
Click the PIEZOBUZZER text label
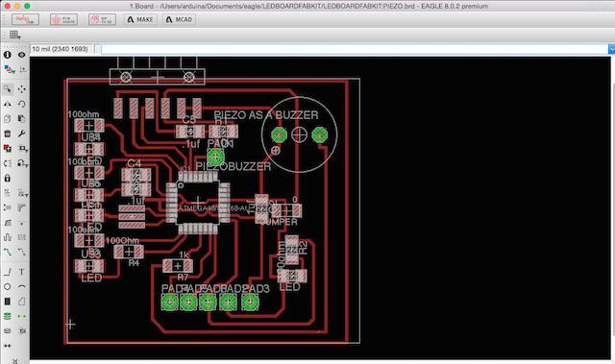click(234, 166)
